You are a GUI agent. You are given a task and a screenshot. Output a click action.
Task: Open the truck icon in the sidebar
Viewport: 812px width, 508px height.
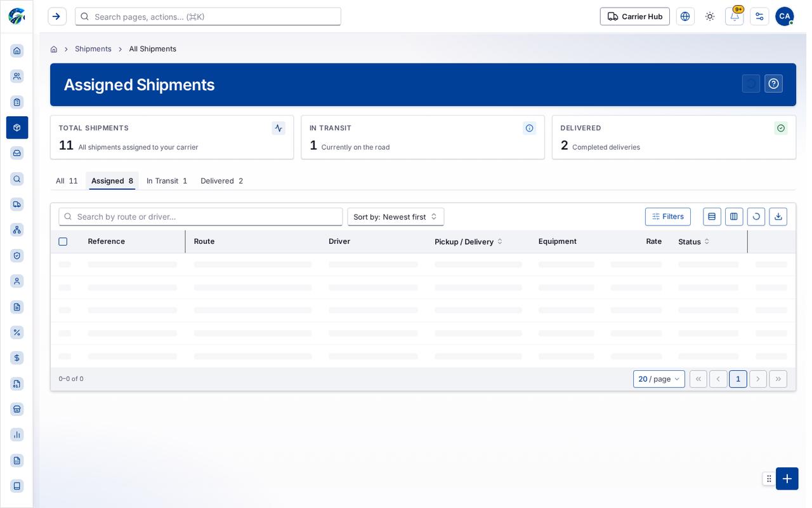tap(17, 204)
